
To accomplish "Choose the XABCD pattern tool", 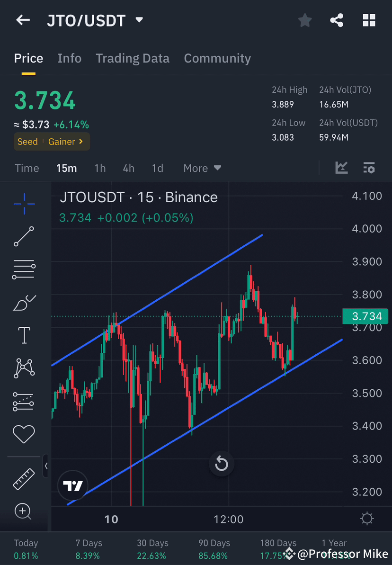I will 24,368.
